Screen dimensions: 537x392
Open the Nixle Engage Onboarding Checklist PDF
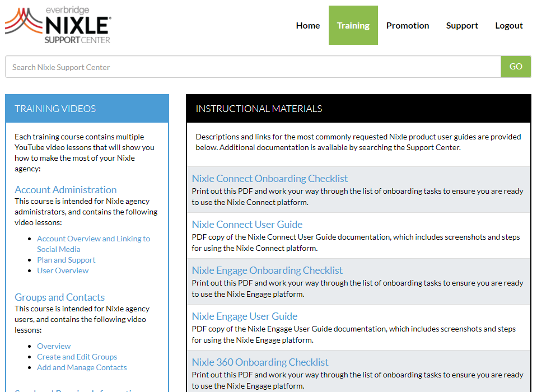tap(267, 270)
